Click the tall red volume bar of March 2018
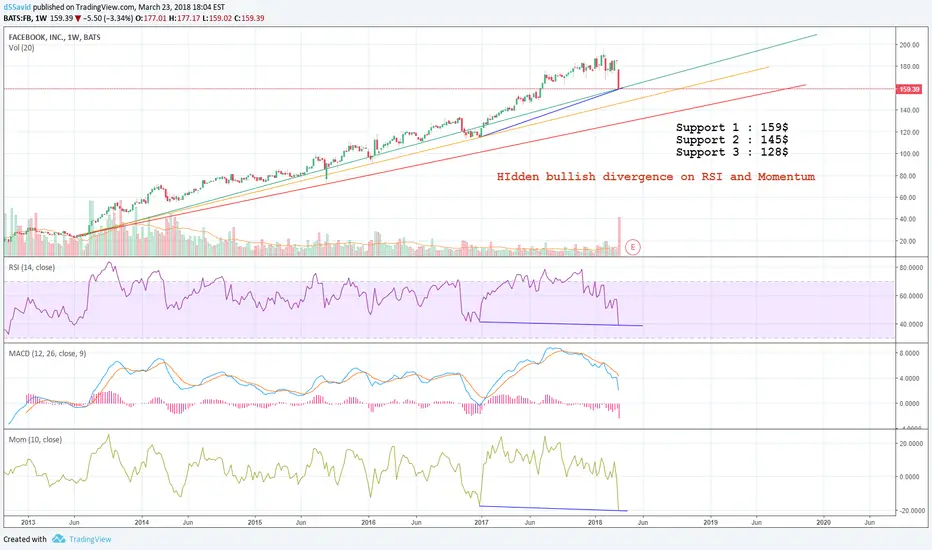This screenshot has width=932, height=550. (x=619, y=237)
